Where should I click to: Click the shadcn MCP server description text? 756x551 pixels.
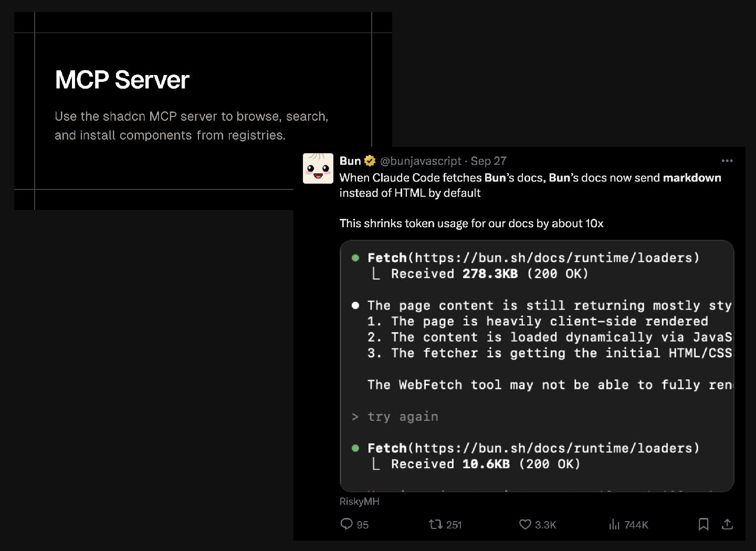(x=192, y=126)
